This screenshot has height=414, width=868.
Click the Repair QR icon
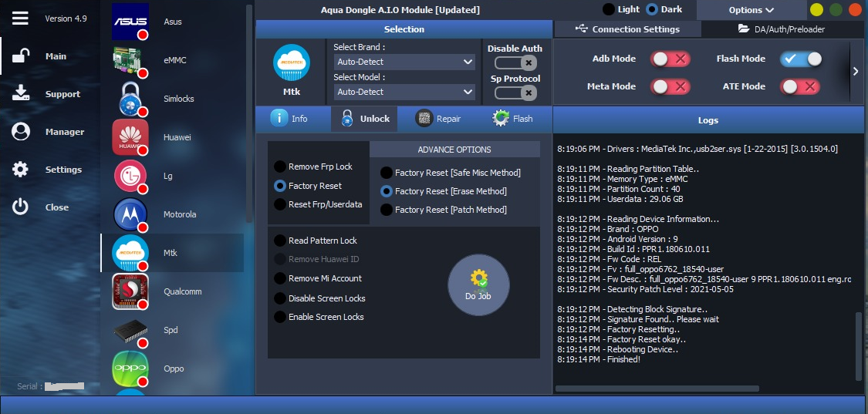(424, 119)
